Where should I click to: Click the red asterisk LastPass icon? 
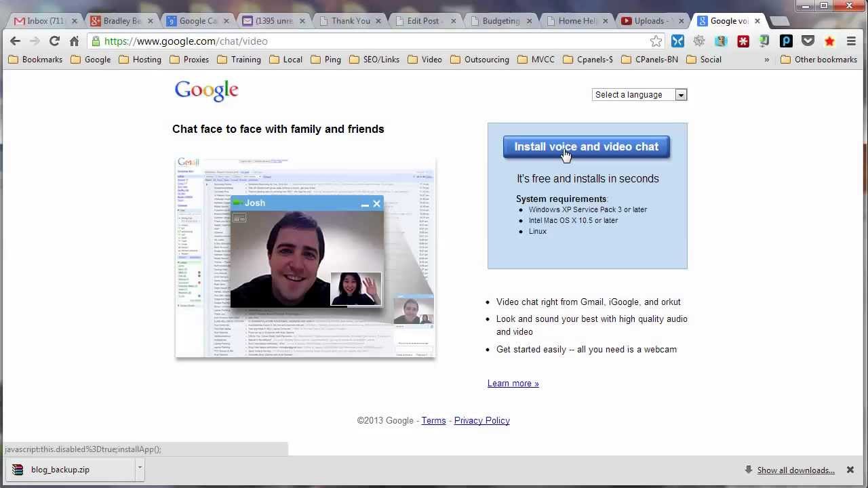(743, 41)
